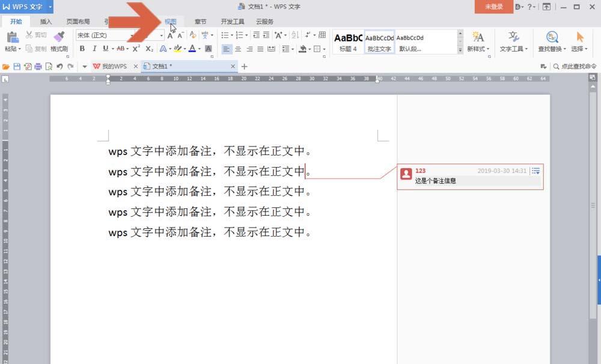Click the Paste icon
The image size is (601, 364).
pyautogui.click(x=13, y=36)
